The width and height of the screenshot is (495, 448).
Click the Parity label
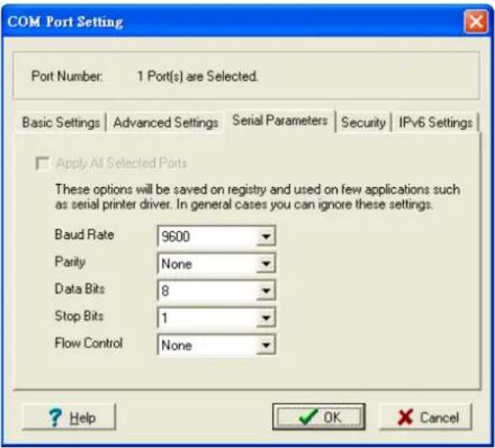(x=70, y=262)
